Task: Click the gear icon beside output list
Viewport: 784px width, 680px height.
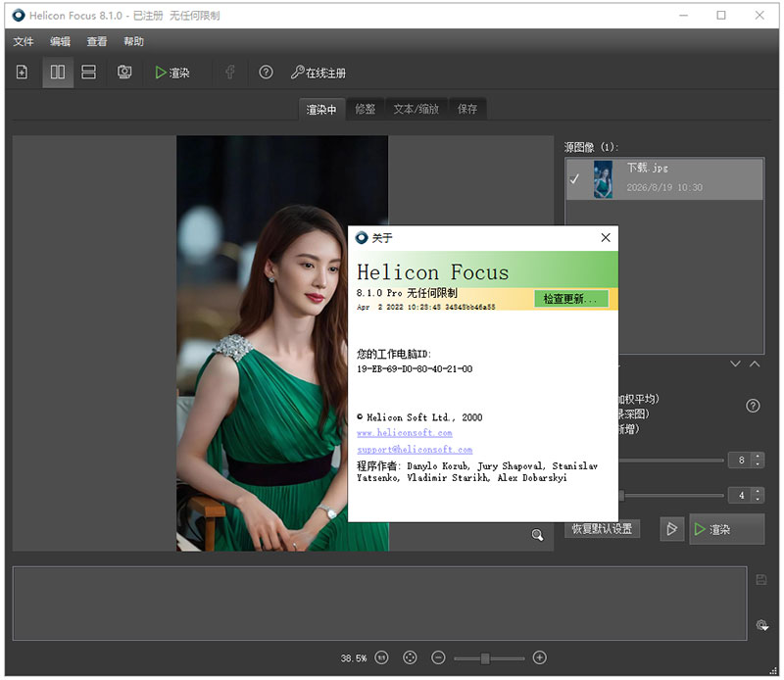Action: click(762, 625)
